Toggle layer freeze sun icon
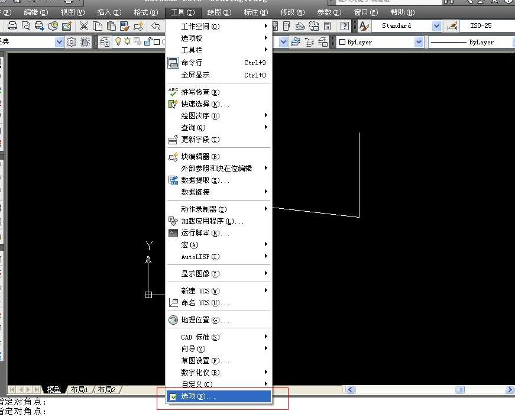This screenshot has width=515, height=420. point(128,41)
